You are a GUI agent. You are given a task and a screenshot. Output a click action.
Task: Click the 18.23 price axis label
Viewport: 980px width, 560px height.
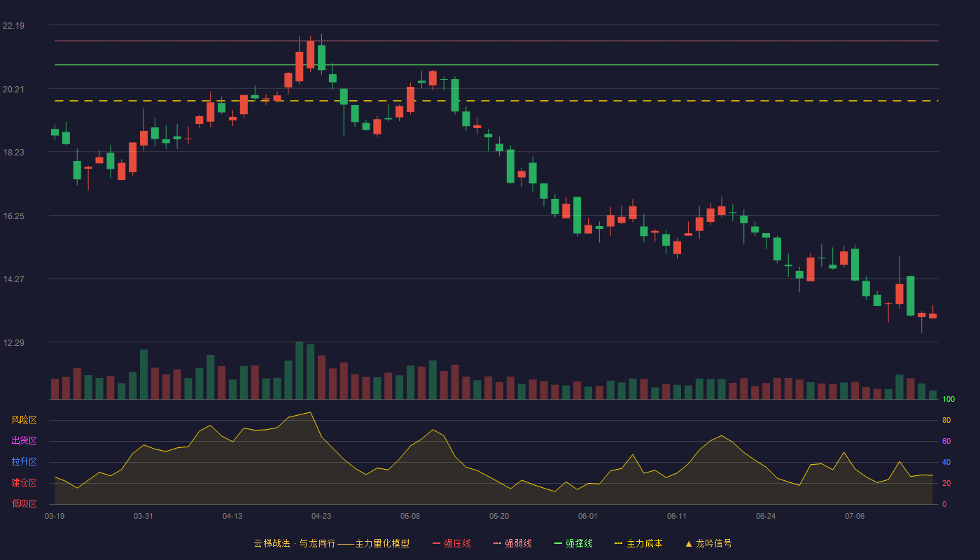click(13, 153)
